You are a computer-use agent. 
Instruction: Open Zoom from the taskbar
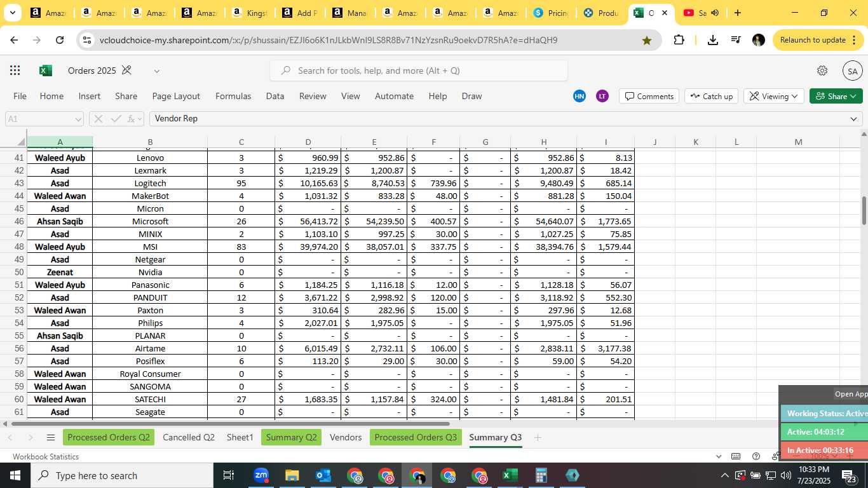pos(261,475)
